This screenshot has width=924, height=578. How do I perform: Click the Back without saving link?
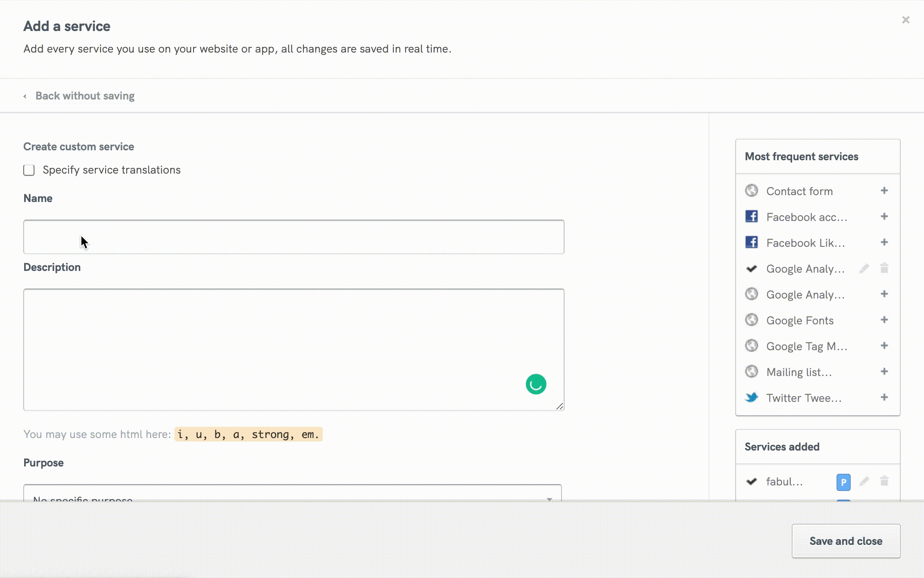click(84, 96)
